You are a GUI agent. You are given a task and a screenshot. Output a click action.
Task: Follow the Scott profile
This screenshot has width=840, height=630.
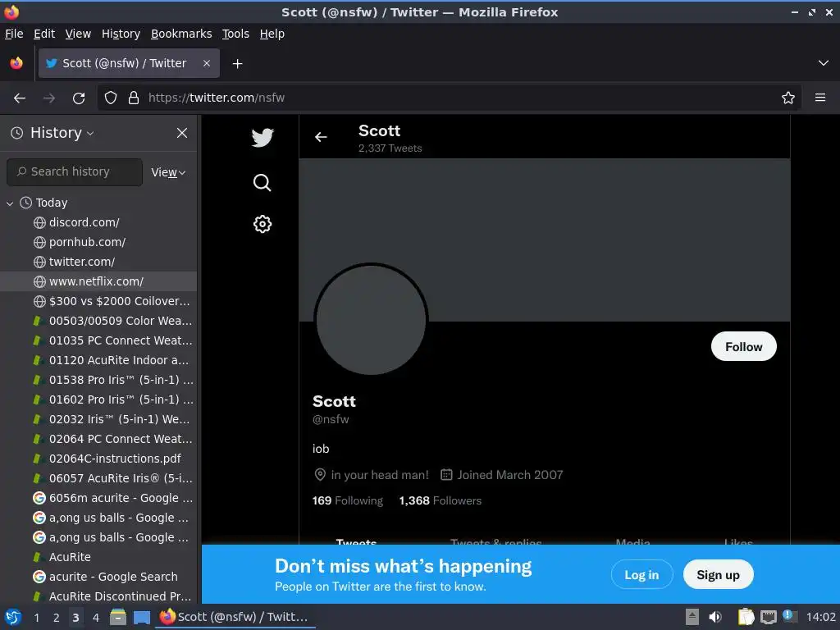(743, 347)
